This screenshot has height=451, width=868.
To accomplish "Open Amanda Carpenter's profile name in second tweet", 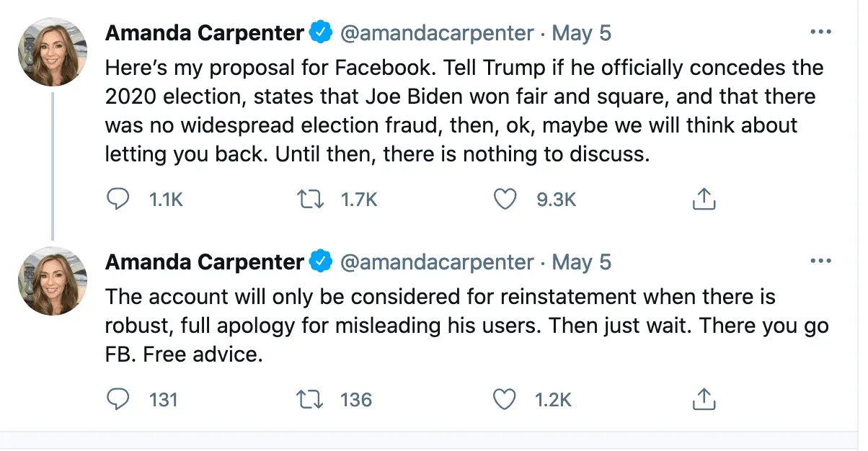I will pyautogui.click(x=205, y=262).
